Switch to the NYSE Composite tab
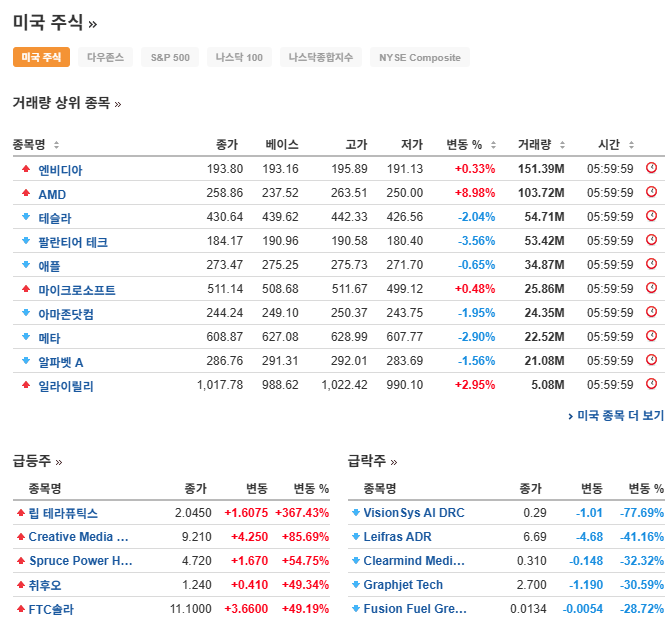Image resolution: width=672 pixels, height=620 pixels. [x=420, y=57]
